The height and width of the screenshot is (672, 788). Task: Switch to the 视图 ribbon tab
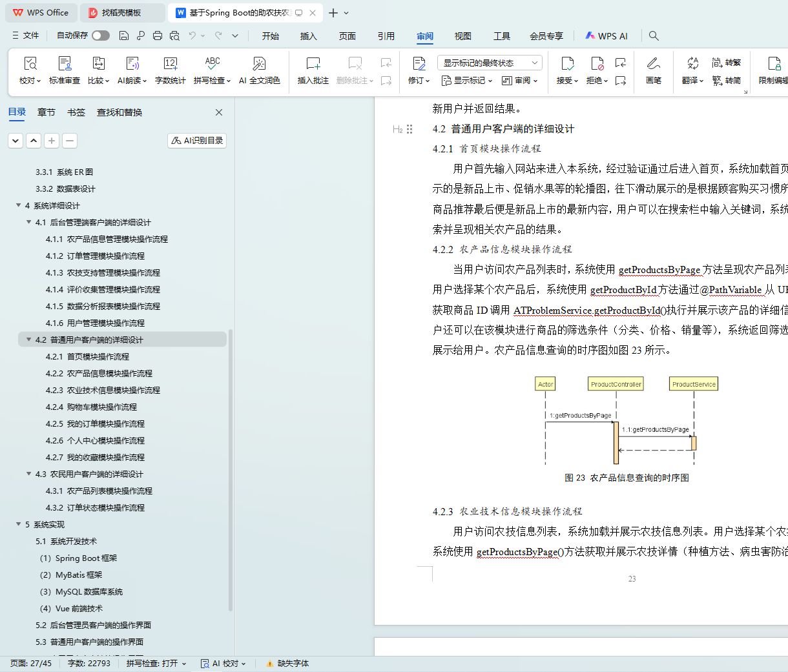[462, 36]
